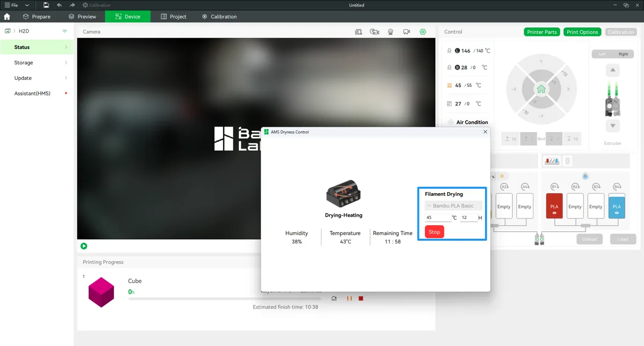
Task: Switch to the Preview tab
Action: 83,17
